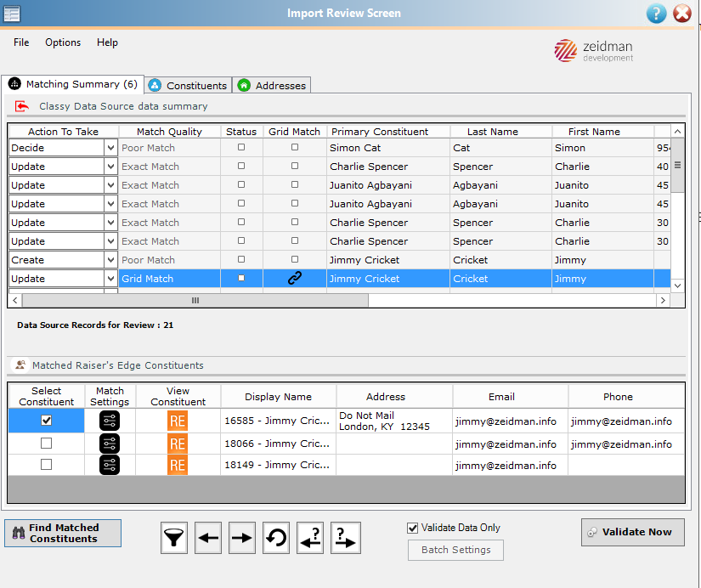Click the horizontal scrollbar thumb of summary grid
The image size is (701, 588).
195,301
